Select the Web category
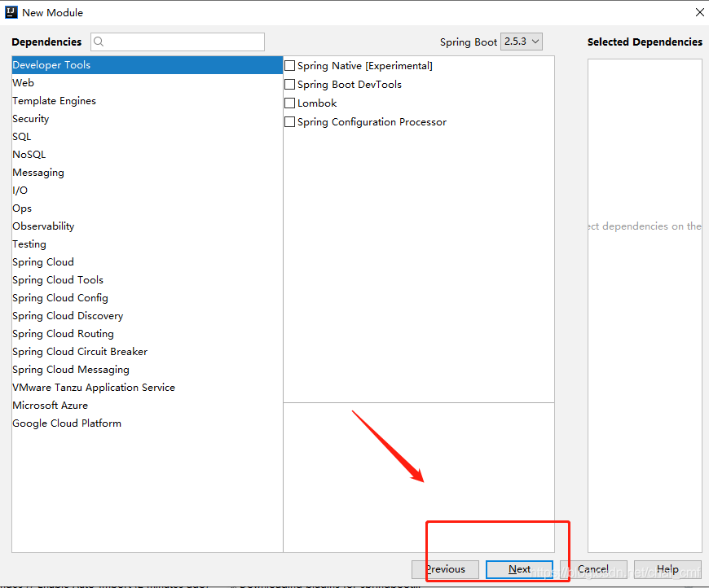Viewport: 709px width, 588px height. tap(148, 83)
